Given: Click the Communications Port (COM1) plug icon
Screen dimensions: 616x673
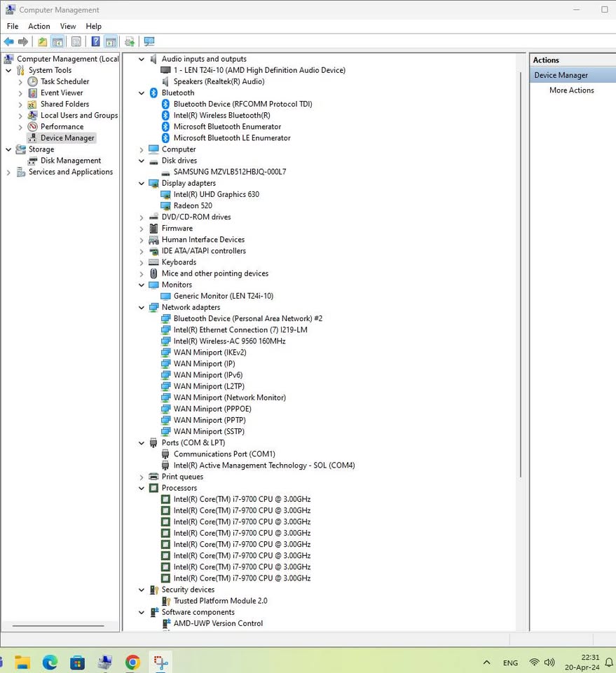Looking at the screenshot, I should coord(165,454).
